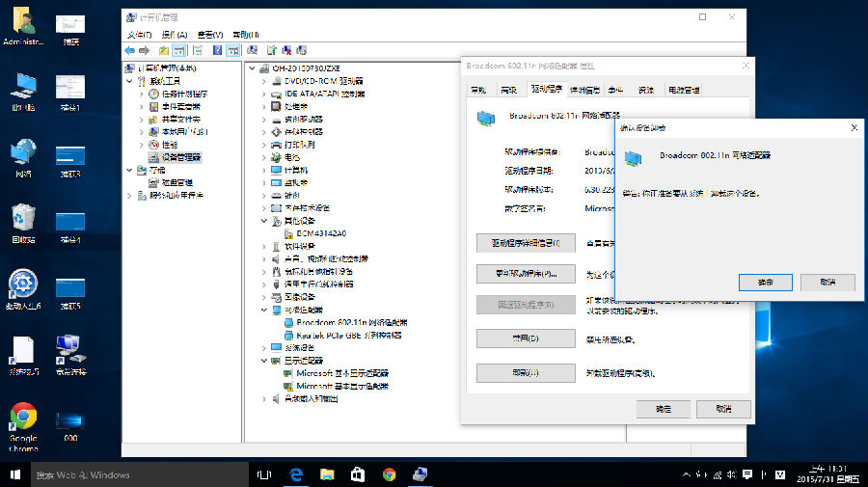Collapse the Storage (存储) node

pos(129,170)
